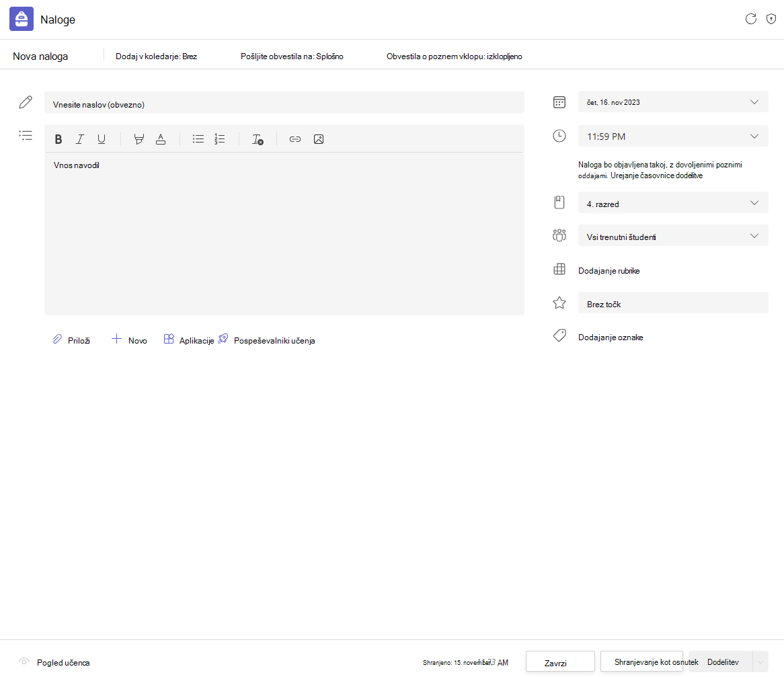Refresh the Naloge page
Image resolution: width=784 pixels, height=677 pixels.
pyautogui.click(x=750, y=19)
